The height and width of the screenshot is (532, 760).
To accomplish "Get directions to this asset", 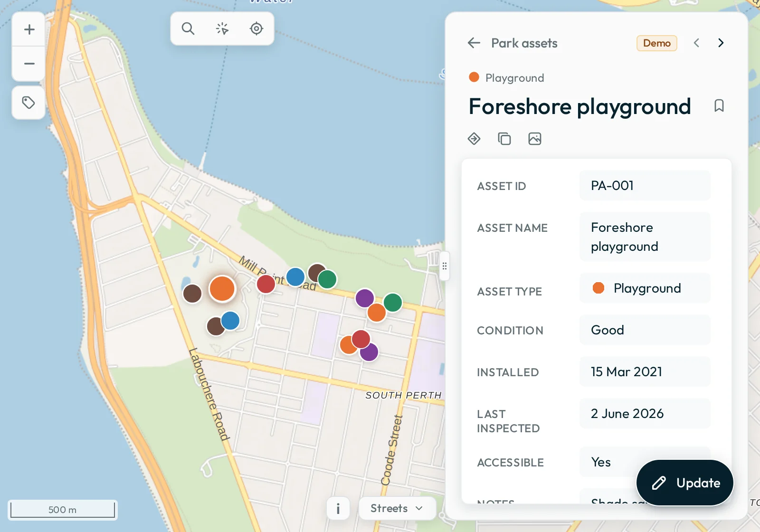I will click(x=474, y=139).
